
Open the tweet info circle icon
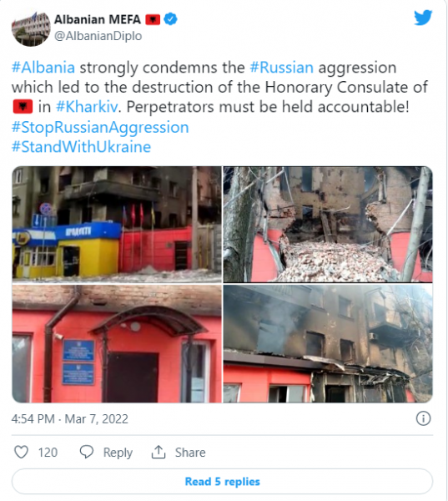(423, 418)
